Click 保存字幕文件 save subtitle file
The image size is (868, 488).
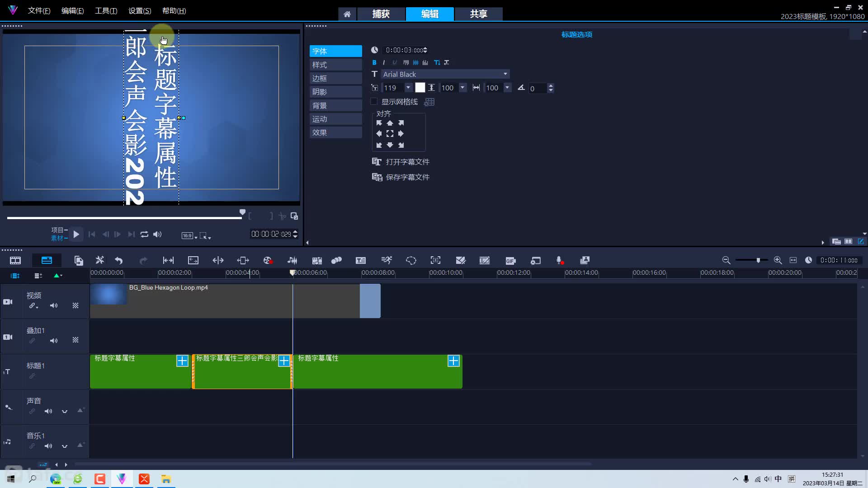401,177
